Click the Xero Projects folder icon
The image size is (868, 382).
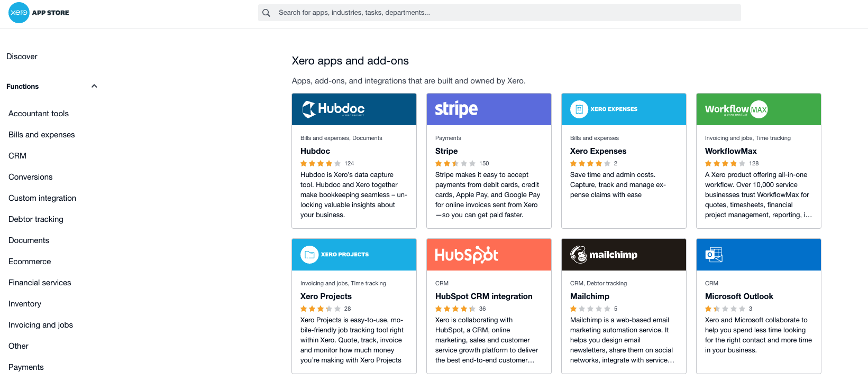309,255
